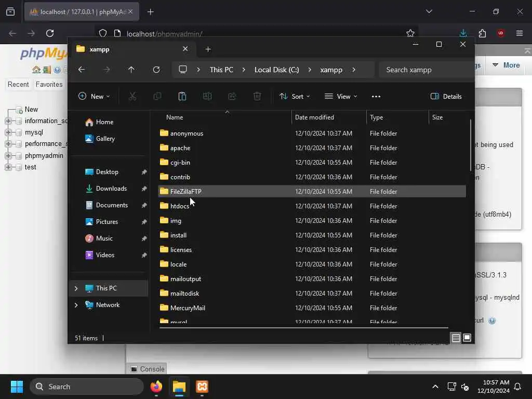Image resolution: width=532 pixels, height=399 pixels.
Task: Expand This PC in navigation pane
Action: (x=76, y=288)
